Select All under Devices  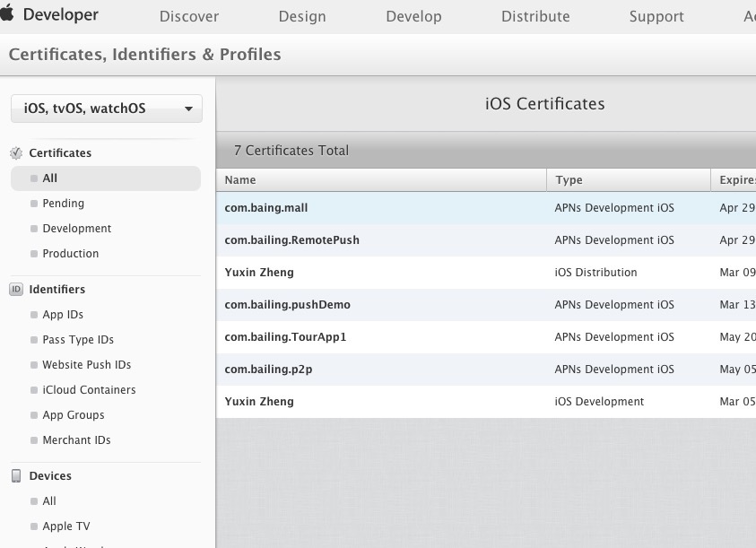point(48,501)
